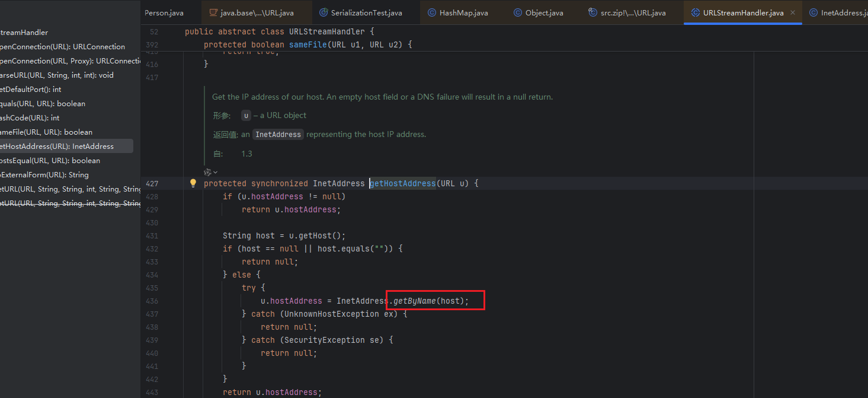The width and height of the screenshot is (868, 398).
Task: Open the SerializationTest.java tab
Action: [366, 12]
